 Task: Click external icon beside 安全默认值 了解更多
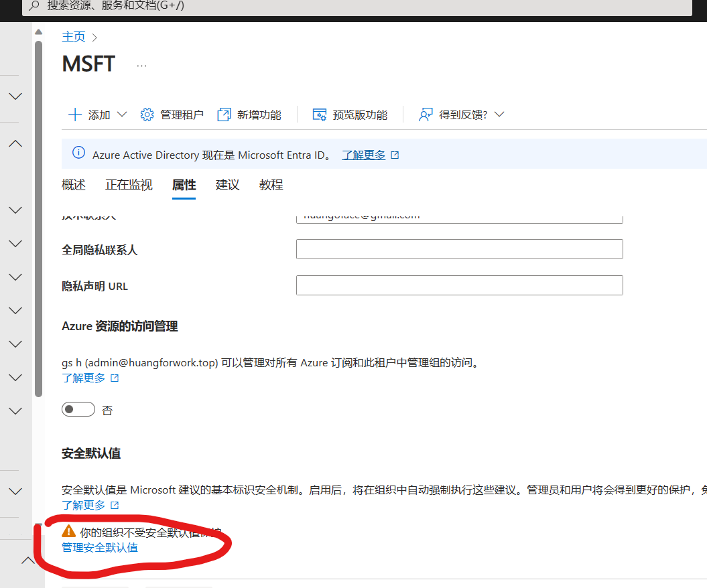[115, 505]
